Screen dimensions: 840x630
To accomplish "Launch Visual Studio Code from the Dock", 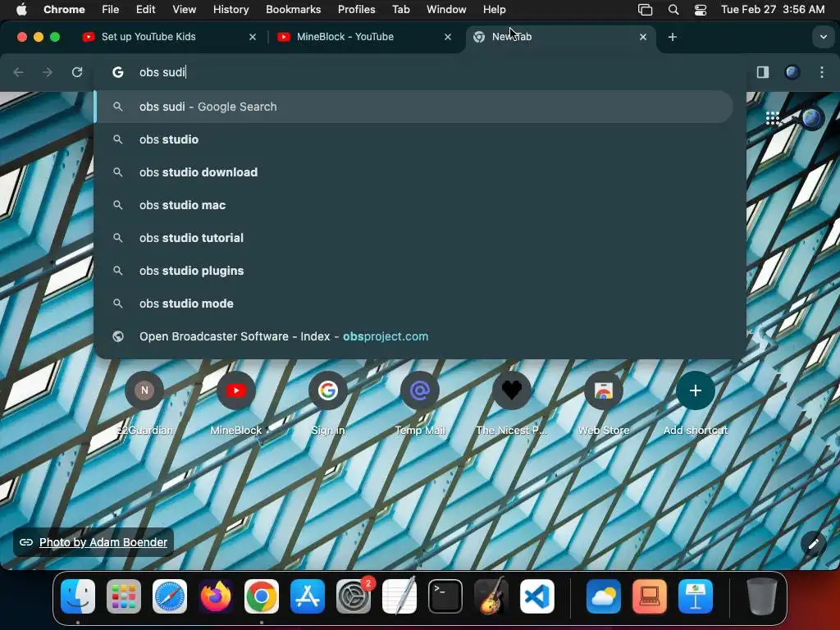I will (x=537, y=596).
